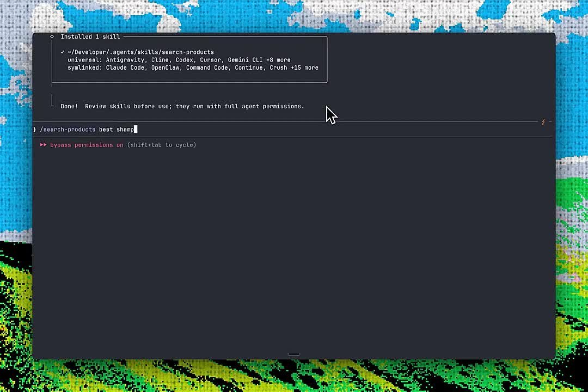588x392 pixels.
Task: Click the 'Done!' message text
Action: coord(69,107)
